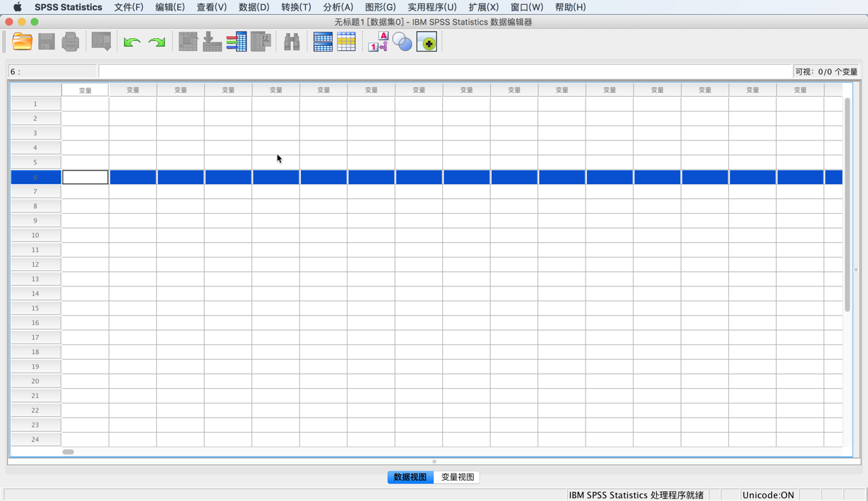Image resolution: width=868 pixels, height=501 pixels.
Task: Save the current dataset
Action: click(45, 41)
